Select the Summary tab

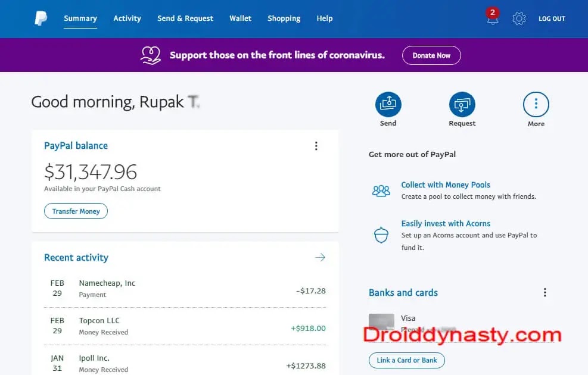[80, 18]
